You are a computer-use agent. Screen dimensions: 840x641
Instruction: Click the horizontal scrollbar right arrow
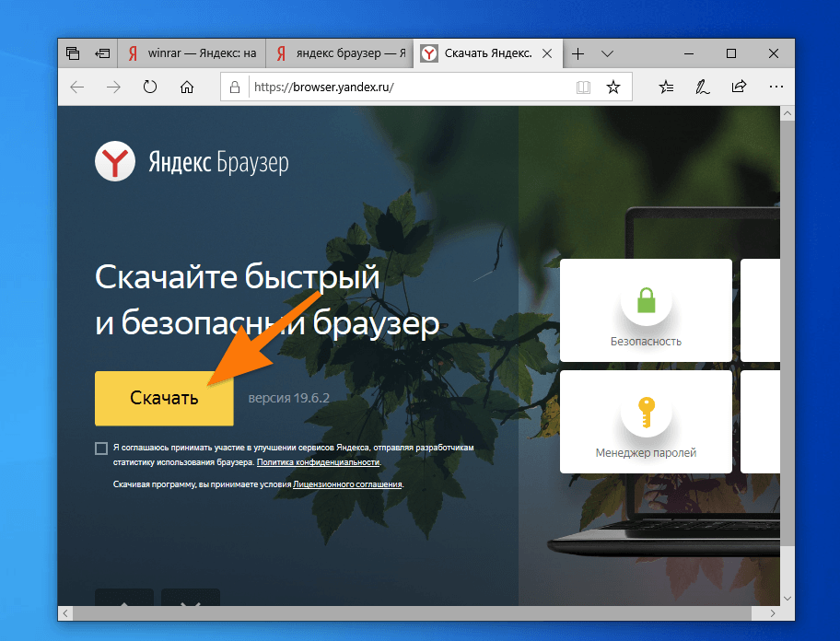coord(773,613)
